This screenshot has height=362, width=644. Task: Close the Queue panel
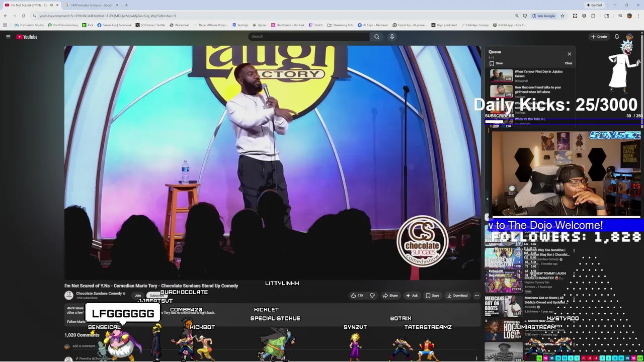tap(570, 54)
